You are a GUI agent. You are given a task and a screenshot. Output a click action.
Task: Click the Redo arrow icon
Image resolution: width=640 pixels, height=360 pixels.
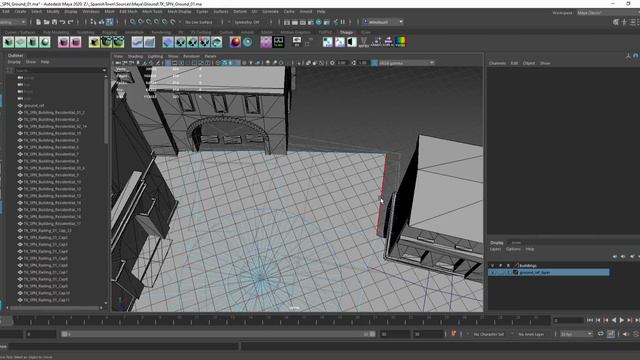(71, 22)
